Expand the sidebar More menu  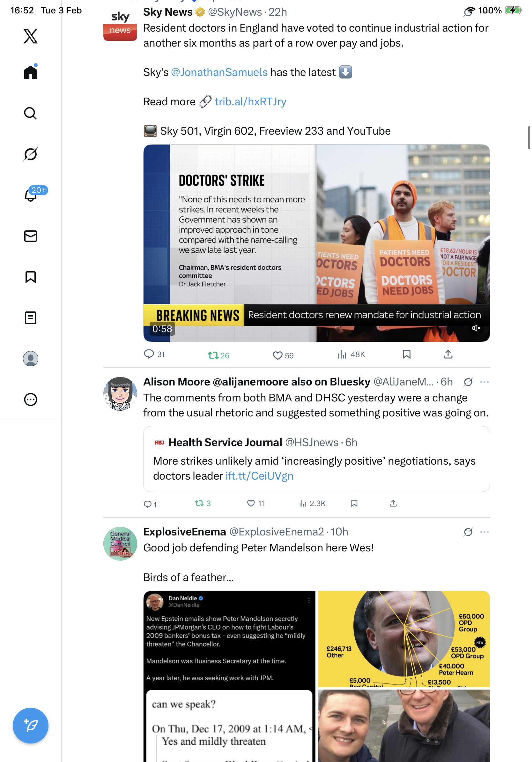click(31, 399)
